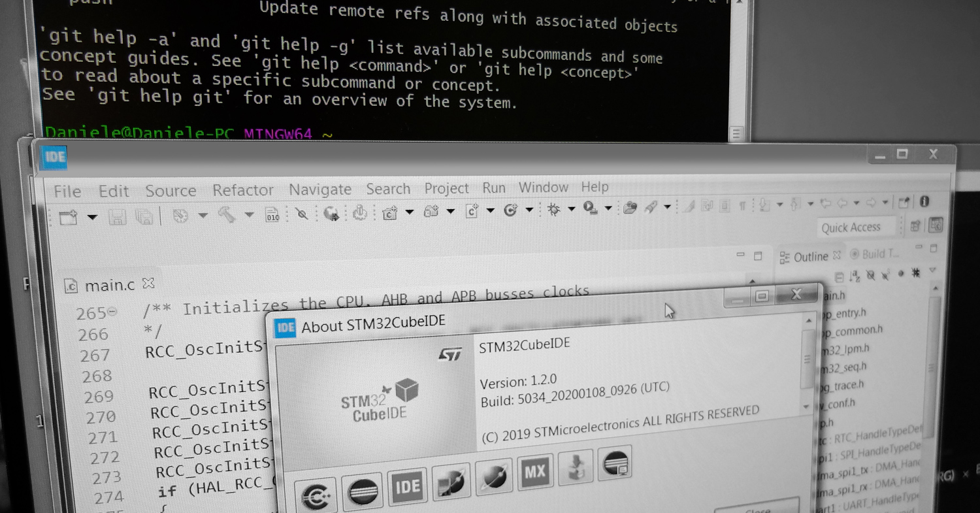Expand the New C source file dropdown

coord(490,211)
